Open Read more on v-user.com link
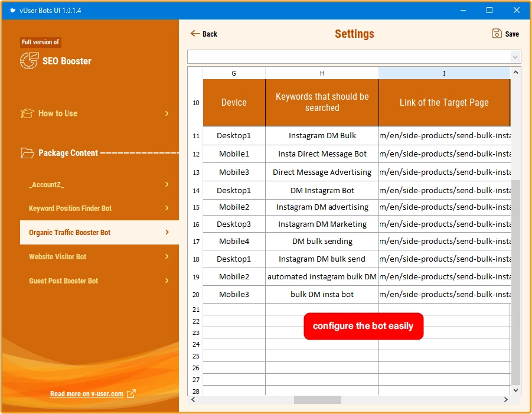This screenshot has height=414, width=532. [x=87, y=394]
